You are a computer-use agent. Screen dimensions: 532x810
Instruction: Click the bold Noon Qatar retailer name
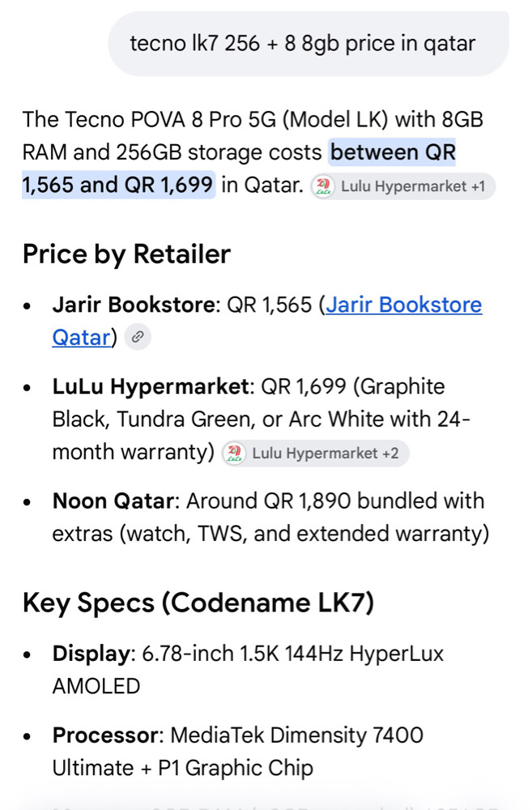pos(113,501)
